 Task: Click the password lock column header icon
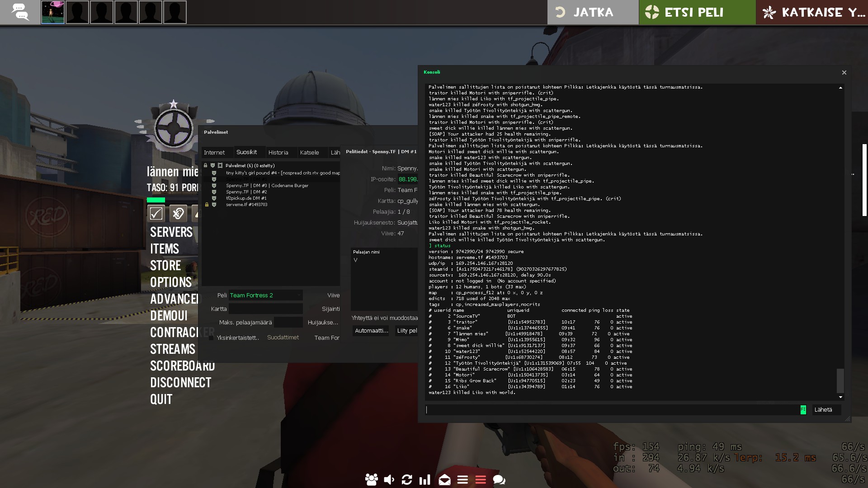pos(206,165)
